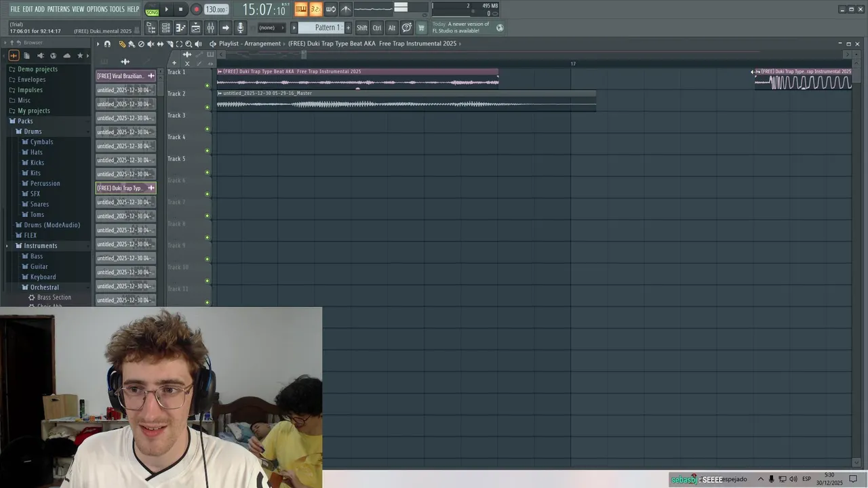This screenshot has width=868, height=488.
Task: Click the microphone record-to-audio icon
Action: [x=240, y=28]
